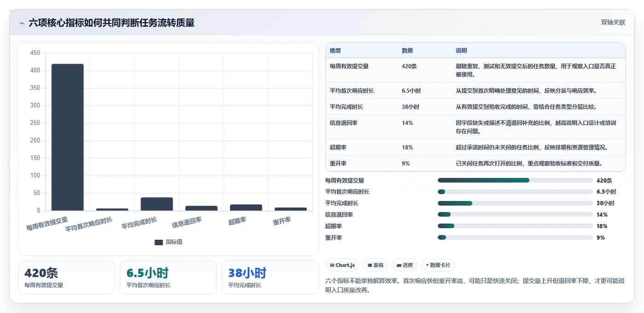Click the 每周有效提交量 bar in chart
The image size is (644, 313).
point(67,137)
